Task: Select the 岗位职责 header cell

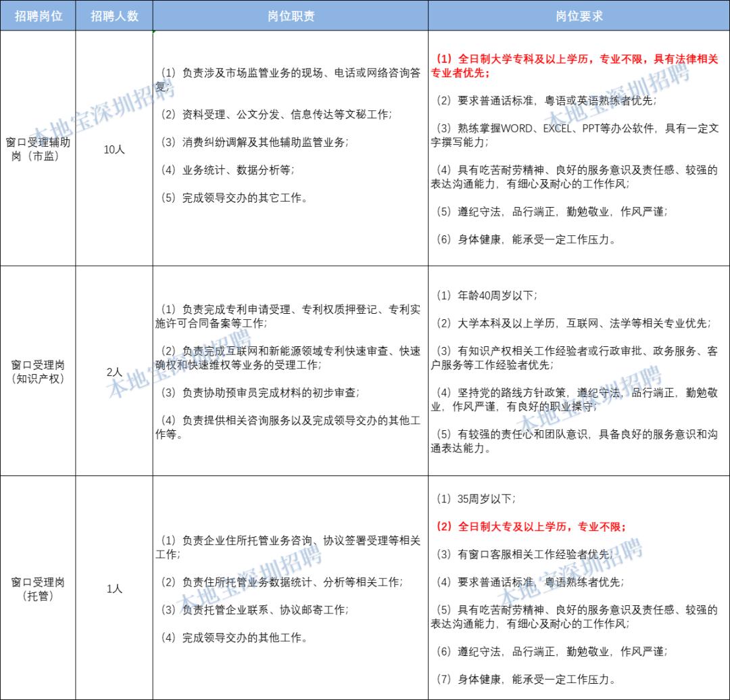Action: [x=291, y=16]
